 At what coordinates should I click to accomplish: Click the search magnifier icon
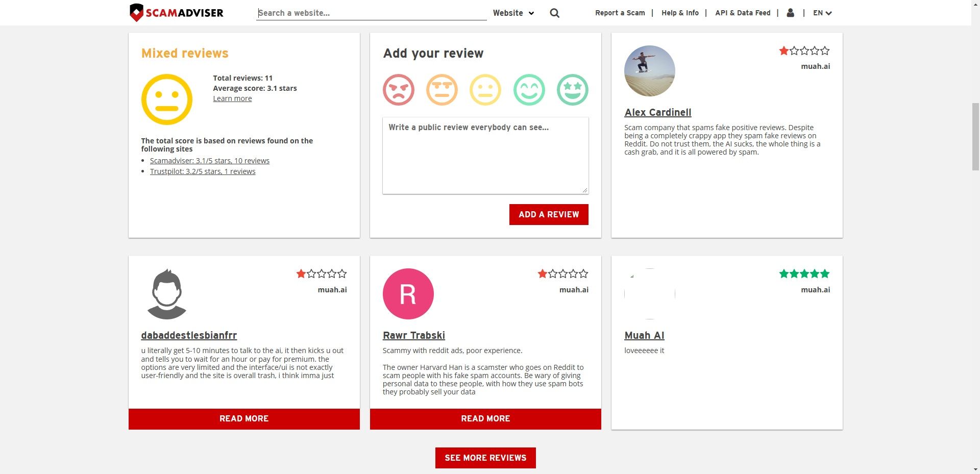(x=555, y=13)
